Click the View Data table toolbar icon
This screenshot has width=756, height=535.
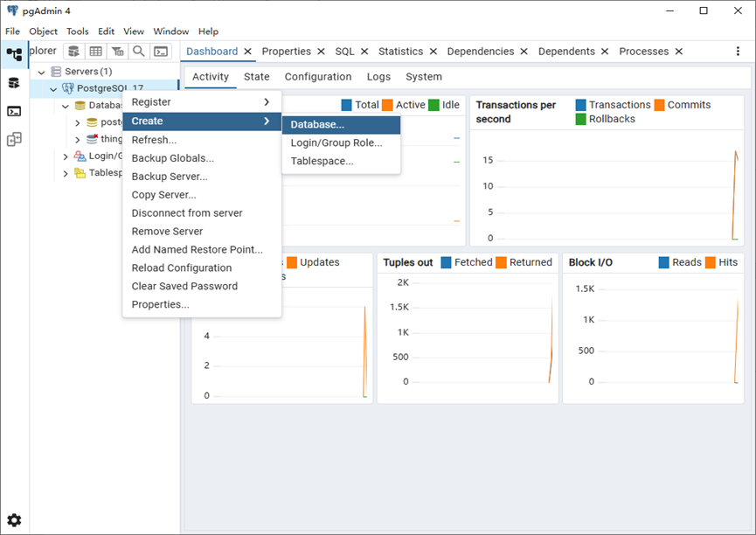point(95,51)
